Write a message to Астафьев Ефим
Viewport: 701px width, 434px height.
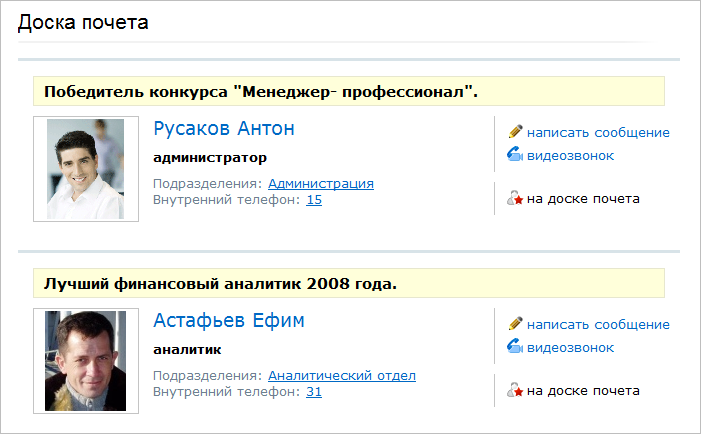598,324
